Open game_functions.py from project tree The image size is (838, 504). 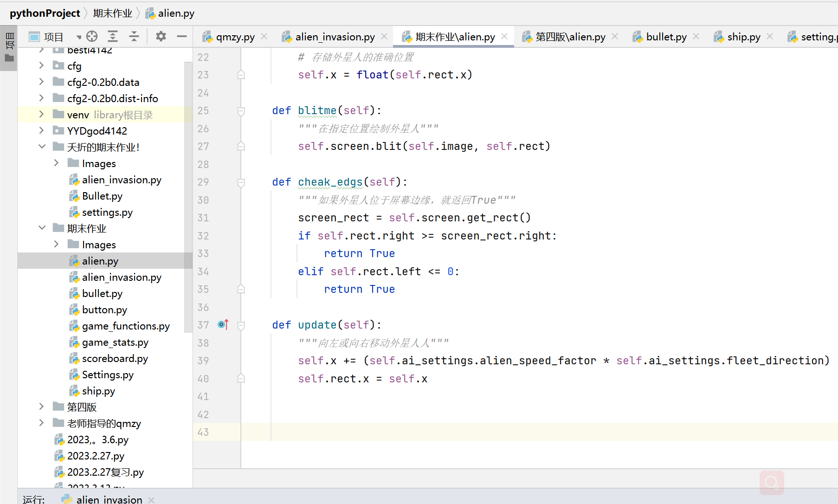126,326
